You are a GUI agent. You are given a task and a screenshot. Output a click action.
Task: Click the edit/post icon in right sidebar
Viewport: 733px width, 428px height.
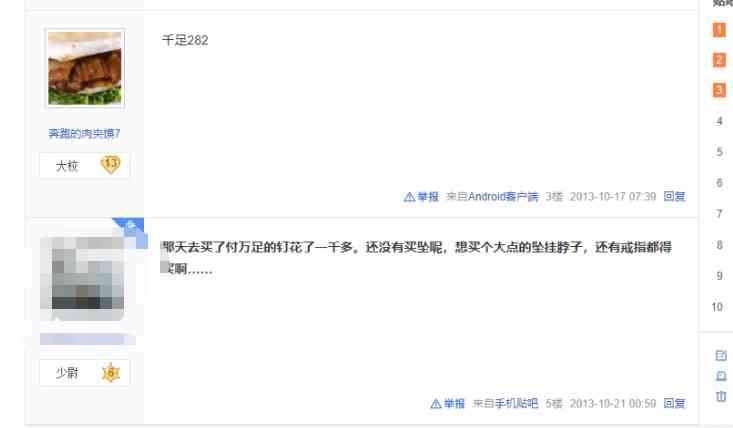pos(721,356)
